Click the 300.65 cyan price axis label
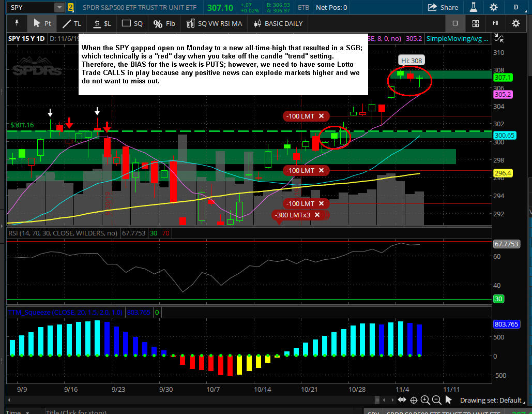Screen dimensions: 532x414 tap(505, 135)
